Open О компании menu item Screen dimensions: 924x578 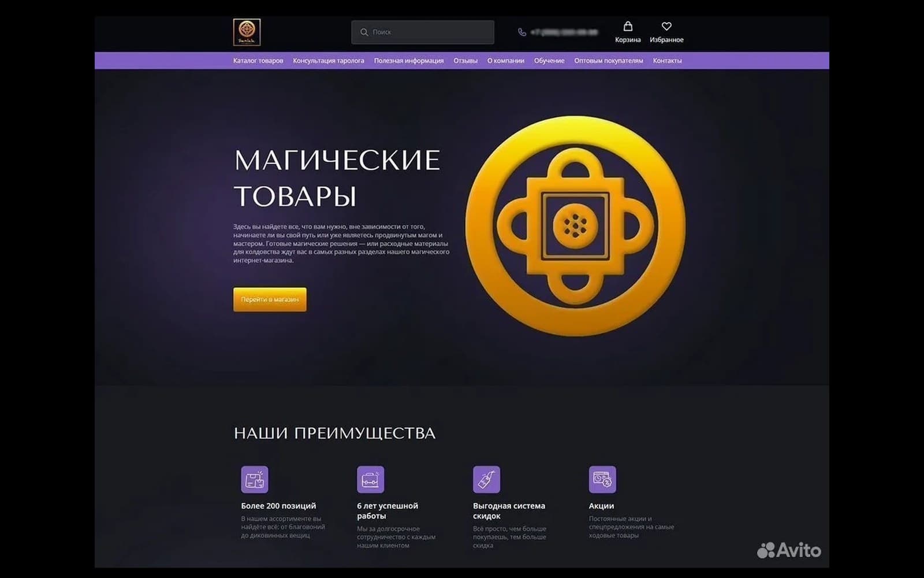[506, 61]
